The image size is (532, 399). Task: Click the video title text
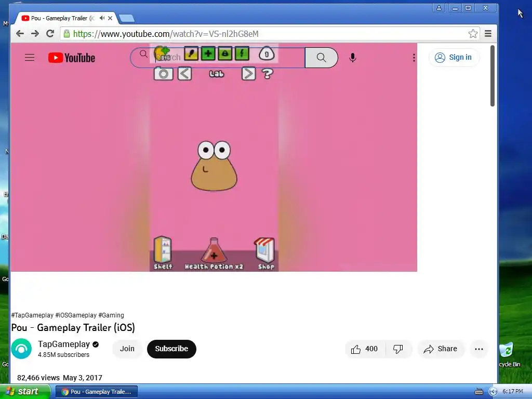point(73,327)
